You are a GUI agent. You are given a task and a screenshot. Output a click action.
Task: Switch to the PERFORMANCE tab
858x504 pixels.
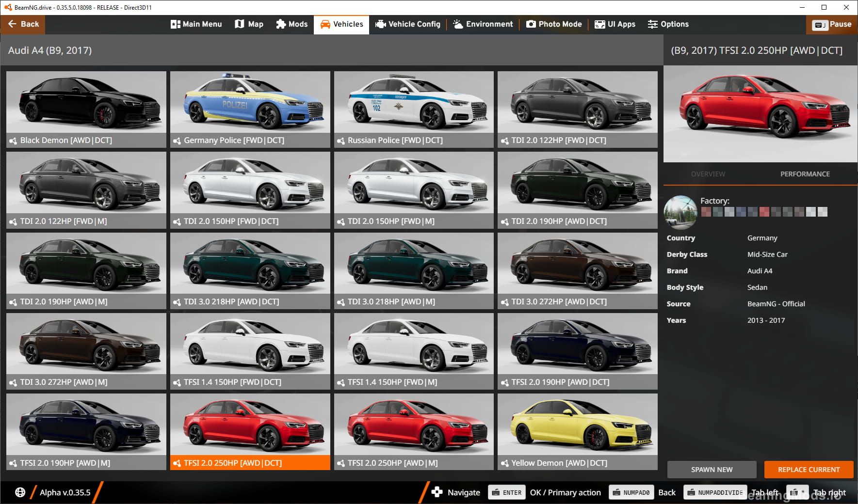(805, 174)
